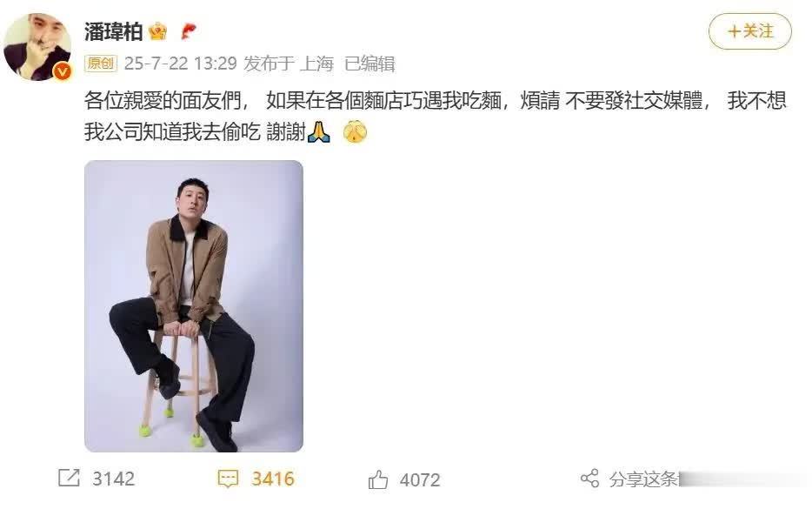Open username 潘瑋柏 profile link

pos(113,32)
